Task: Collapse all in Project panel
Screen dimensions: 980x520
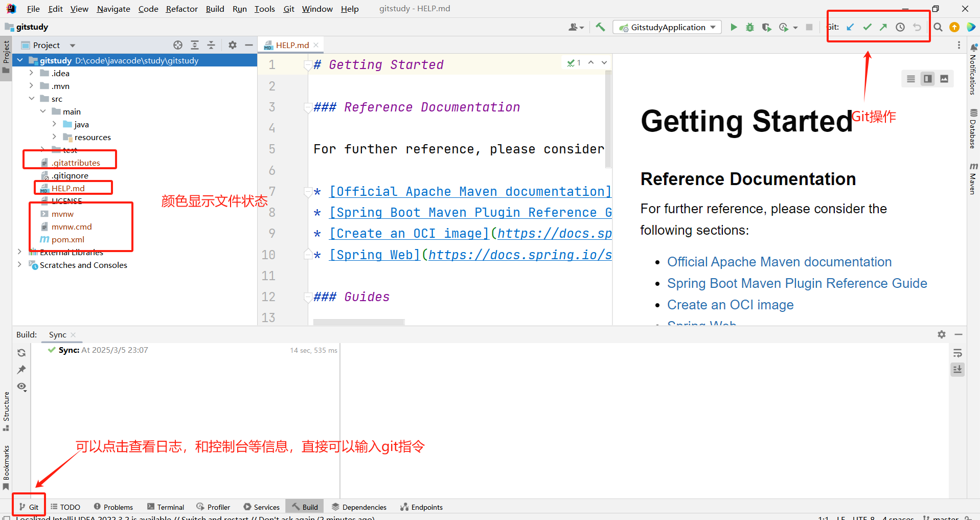Action: point(211,45)
